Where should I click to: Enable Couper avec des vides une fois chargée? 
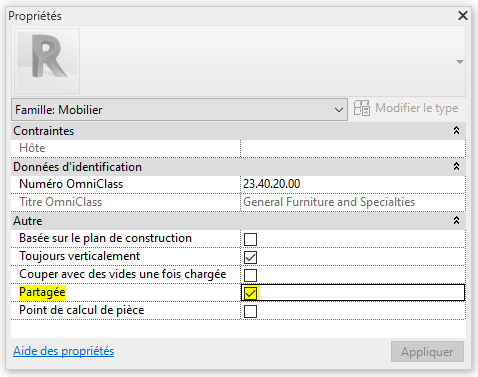[250, 275]
